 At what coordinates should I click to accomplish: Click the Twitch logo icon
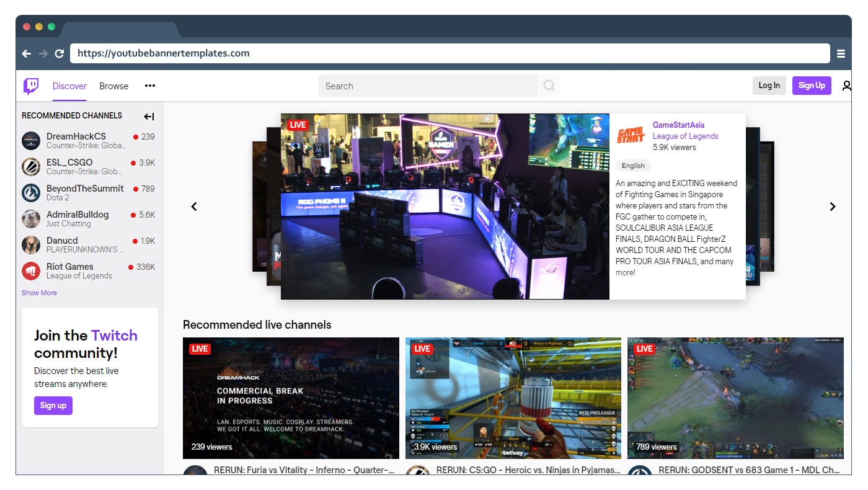point(31,86)
